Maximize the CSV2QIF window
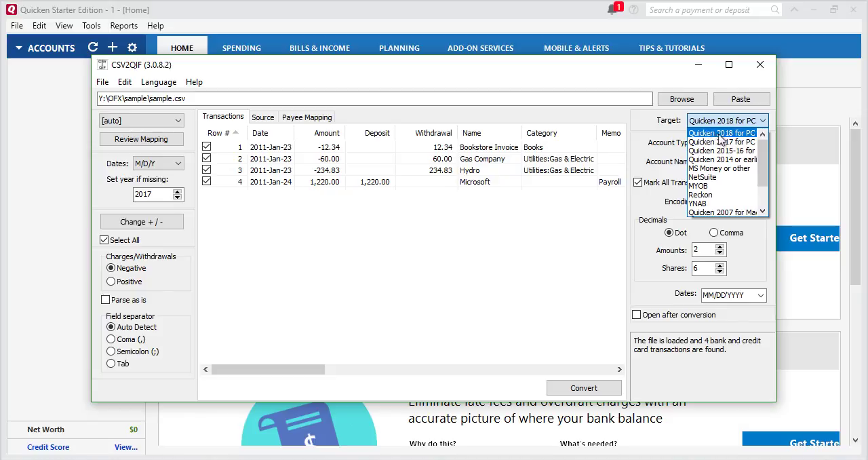This screenshot has height=460, width=868. pyautogui.click(x=729, y=64)
